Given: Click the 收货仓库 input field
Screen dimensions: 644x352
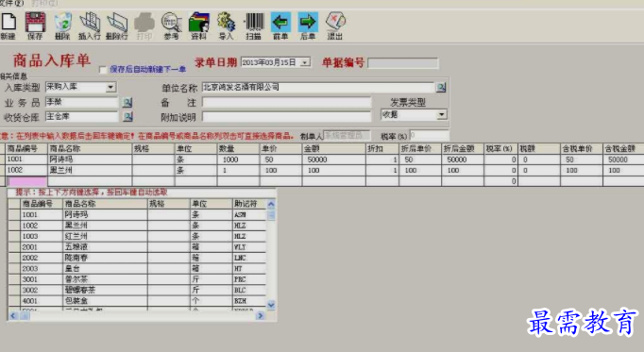Looking at the screenshot, I should [82, 117].
